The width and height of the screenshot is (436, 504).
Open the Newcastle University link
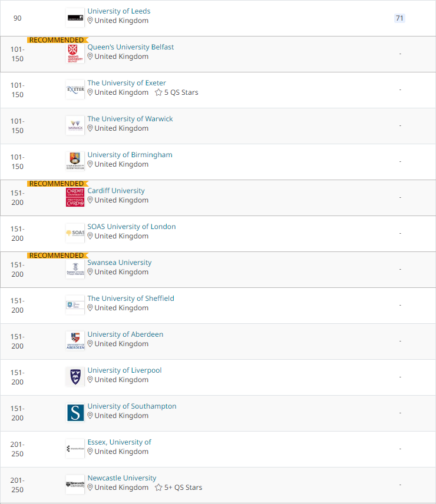click(x=122, y=478)
